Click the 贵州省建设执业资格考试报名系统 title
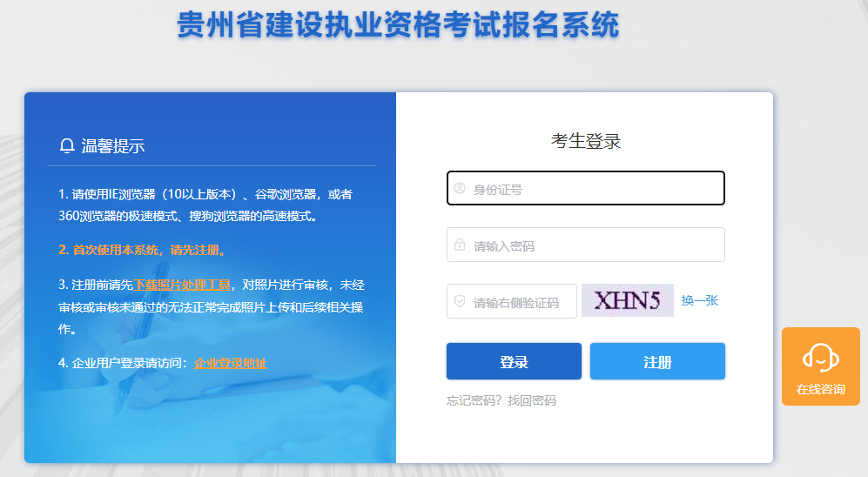Screen dimensions: 868x477 (398, 25)
